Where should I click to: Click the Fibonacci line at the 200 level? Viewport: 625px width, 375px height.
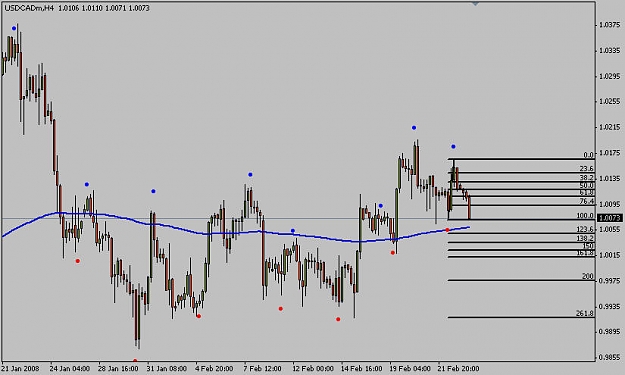click(x=521, y=281)
